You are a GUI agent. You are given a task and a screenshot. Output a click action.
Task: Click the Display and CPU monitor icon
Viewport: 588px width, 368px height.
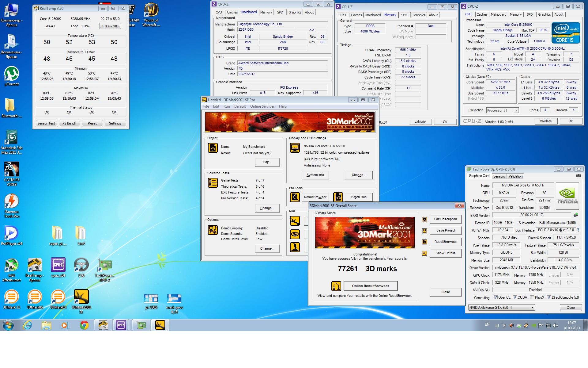(295, 148)
